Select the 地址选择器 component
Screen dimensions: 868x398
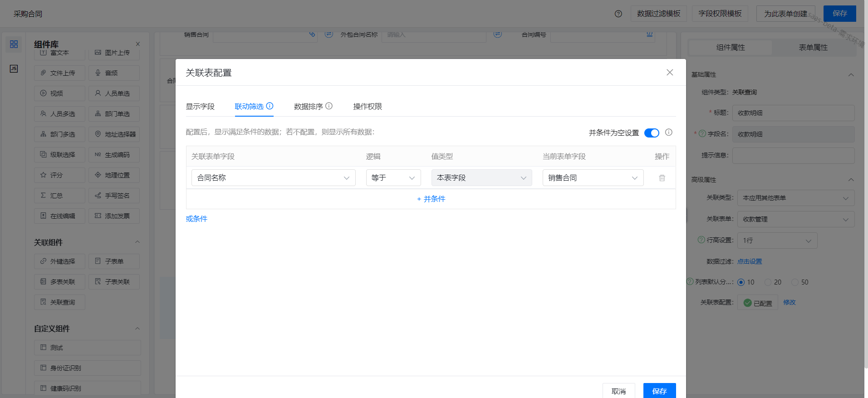coord(114,134)
